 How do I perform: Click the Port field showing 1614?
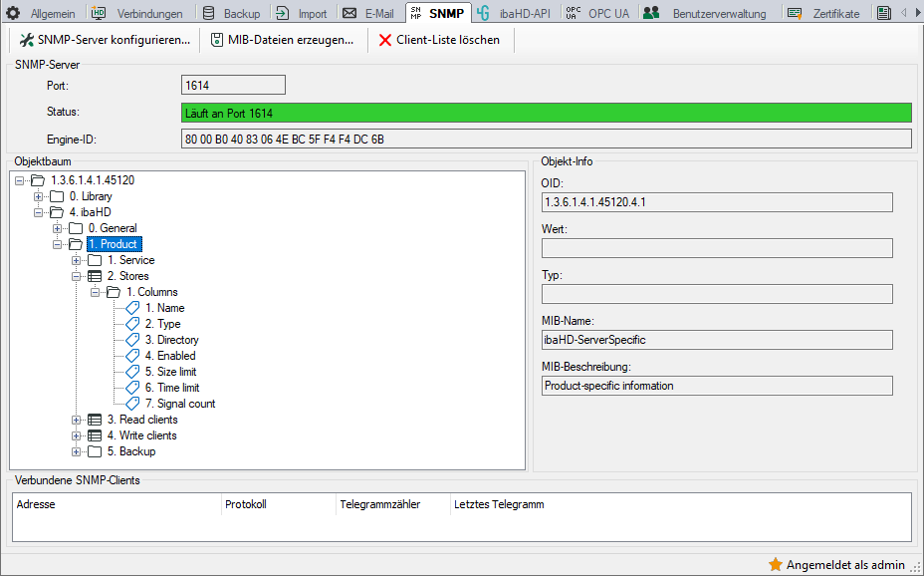click(x=233, y=85)
